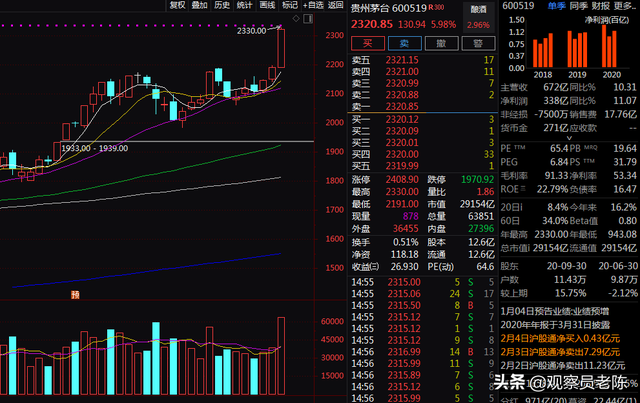Select the 买二 price 2320.09
Image resolution: width=640 pixels, height=403 pixels.
pos(402,131)
